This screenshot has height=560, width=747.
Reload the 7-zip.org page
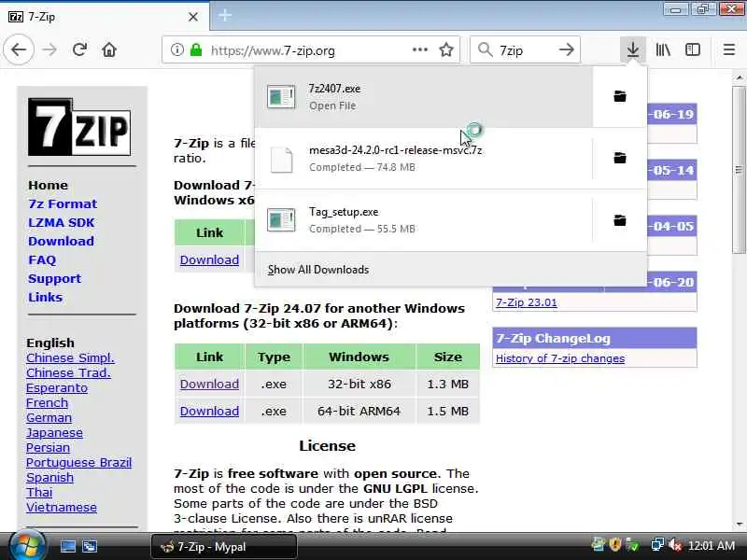pyautogui.click(x=79, y=49)
